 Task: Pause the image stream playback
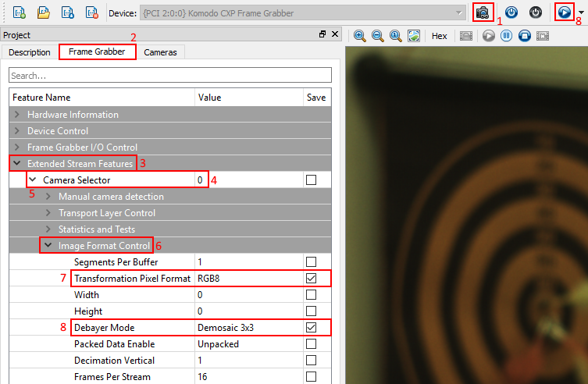click(507, 36)
